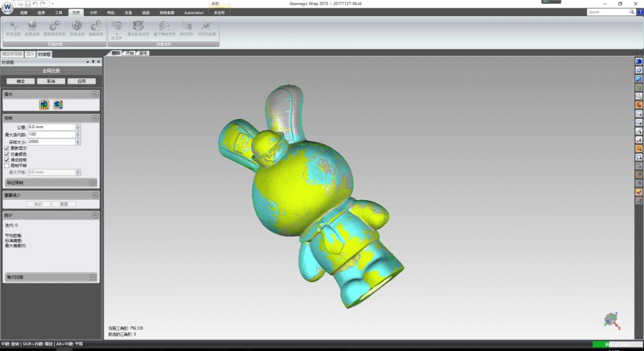This screenshot has width=644, height=351.
Task: Click the blue gradient square icon in right toolbar
Action: 639,79
